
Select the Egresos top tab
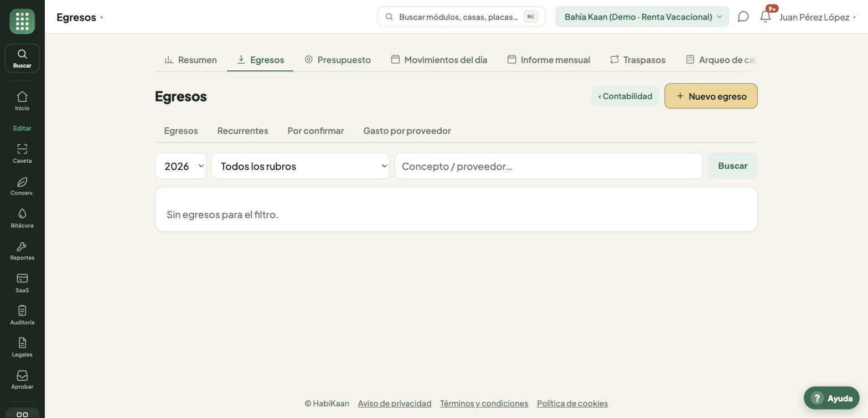pos(260,59)
